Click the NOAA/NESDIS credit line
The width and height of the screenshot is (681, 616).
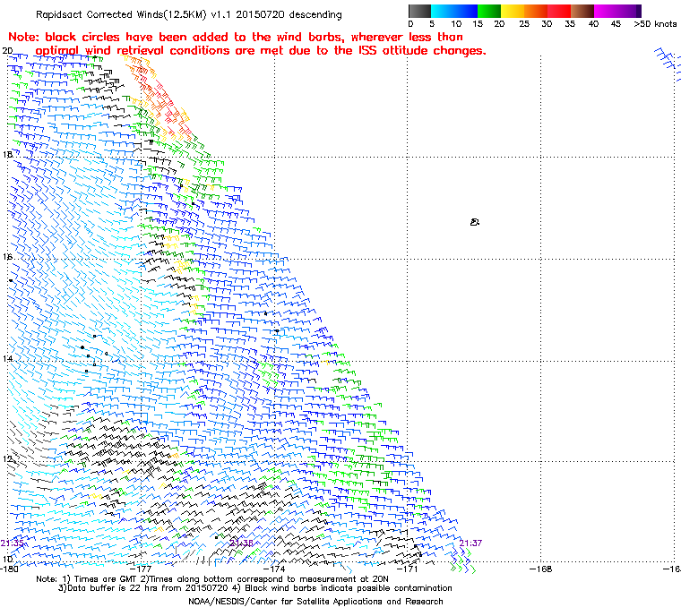315,602
